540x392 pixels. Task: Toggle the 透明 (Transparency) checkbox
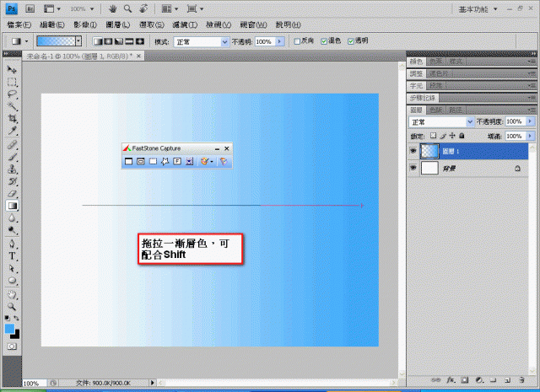click(351, 41)
